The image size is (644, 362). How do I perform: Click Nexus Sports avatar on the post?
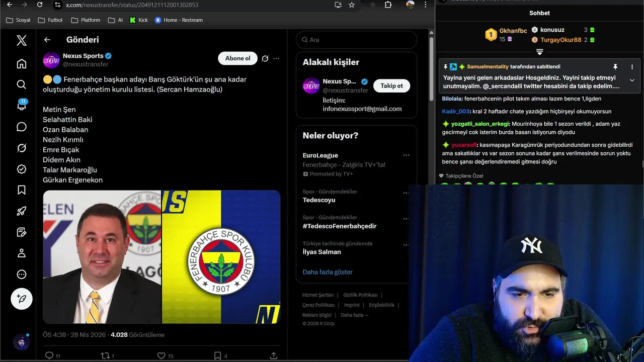pos(51,60)
